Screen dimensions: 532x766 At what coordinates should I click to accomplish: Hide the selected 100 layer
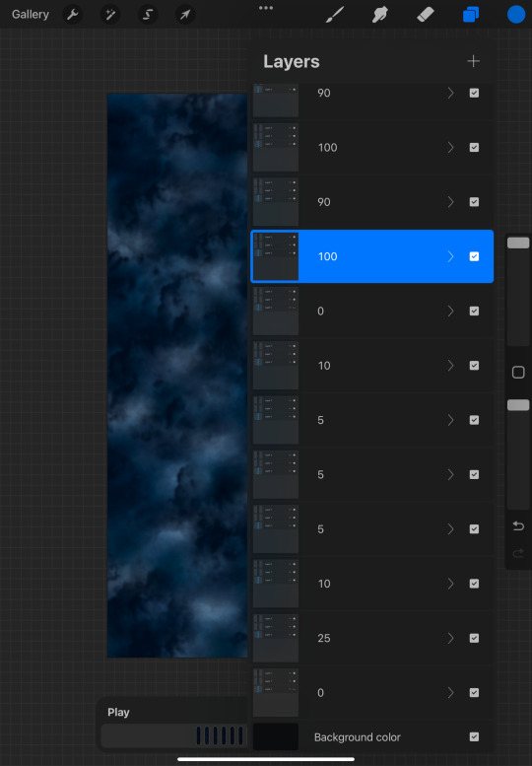(x=474, y=256)
